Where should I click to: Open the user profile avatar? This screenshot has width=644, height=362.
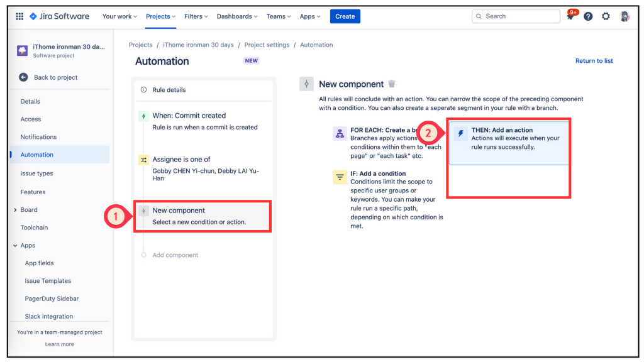coord(625,16)
